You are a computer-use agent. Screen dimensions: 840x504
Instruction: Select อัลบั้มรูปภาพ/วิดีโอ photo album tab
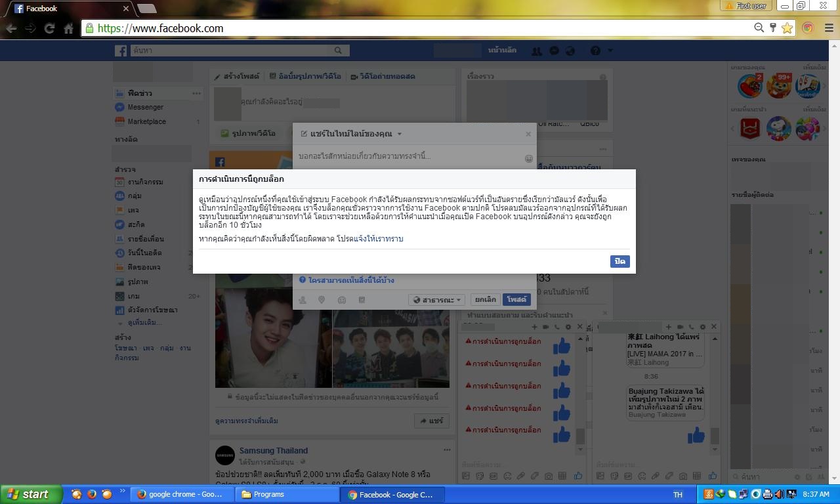pyautogui.click(x=305, y=76)
